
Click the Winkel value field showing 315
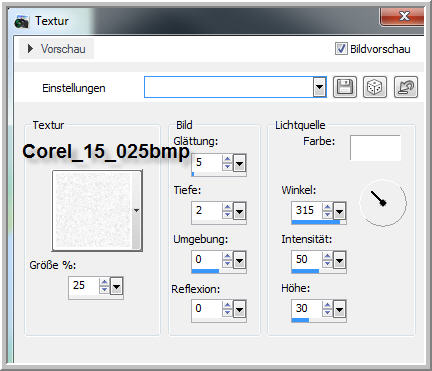pyautogui.click(x=306, y=210)
